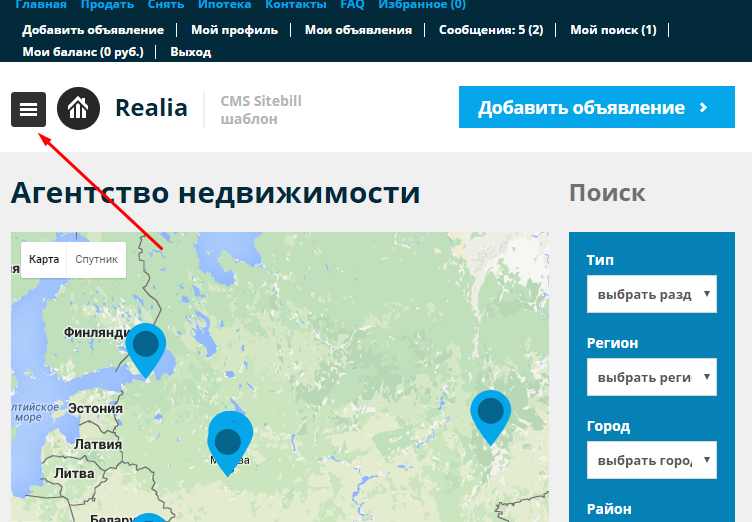
Task: Click the Район label in search panel
Action: [609, 509]
